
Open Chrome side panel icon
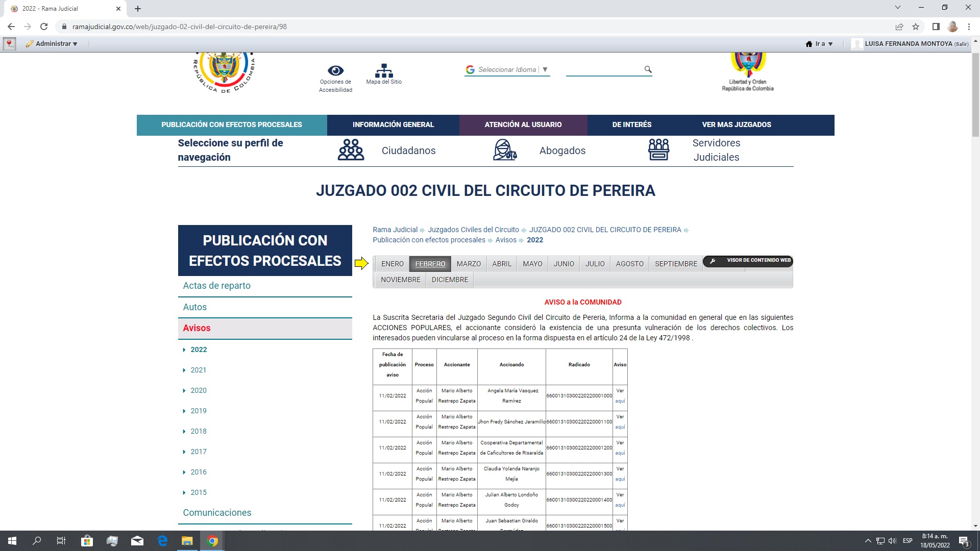936,27
